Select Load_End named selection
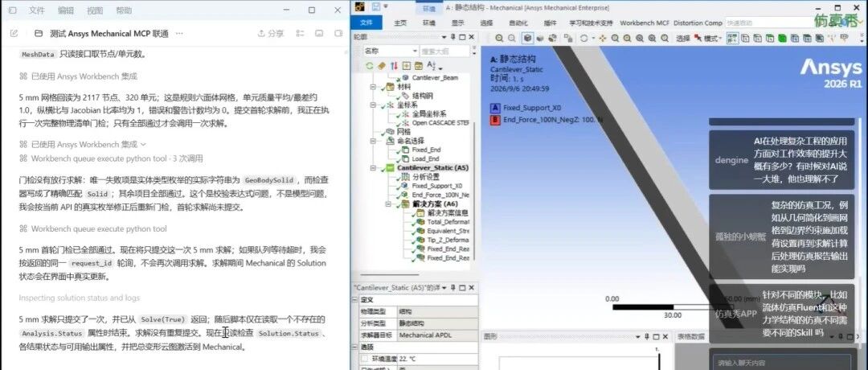Screen dimensions: 868x370 426,158
